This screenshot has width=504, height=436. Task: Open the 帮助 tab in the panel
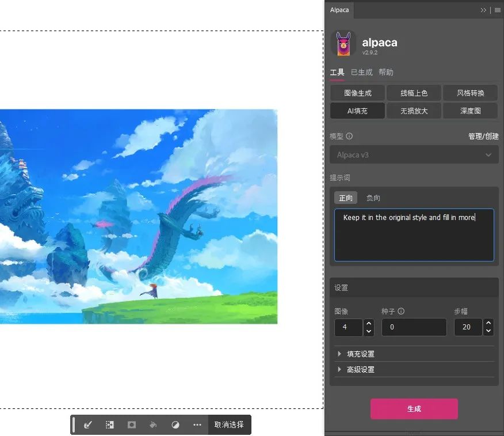click(386, 72)
